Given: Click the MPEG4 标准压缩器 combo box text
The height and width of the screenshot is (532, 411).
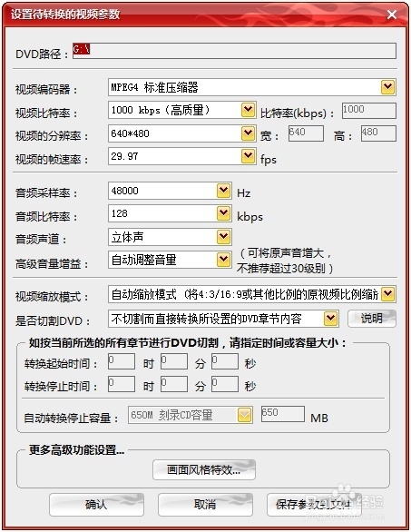Looking at the screenshot, I should pos(154,87).
